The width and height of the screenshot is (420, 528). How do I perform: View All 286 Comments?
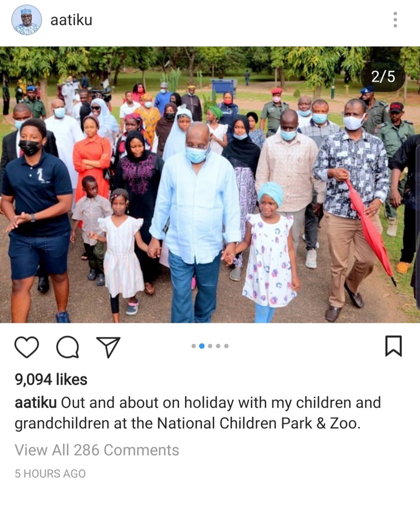(97, 450)
